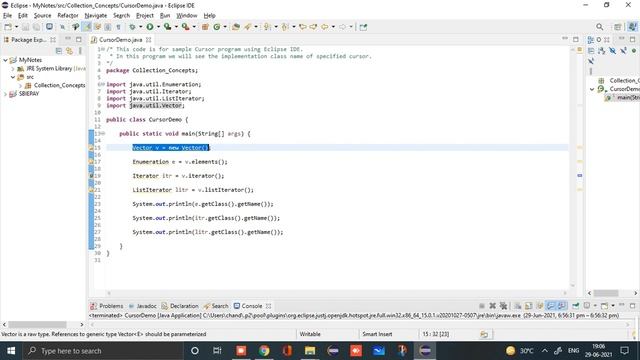Run the program with green Run icon

point(150,27)
